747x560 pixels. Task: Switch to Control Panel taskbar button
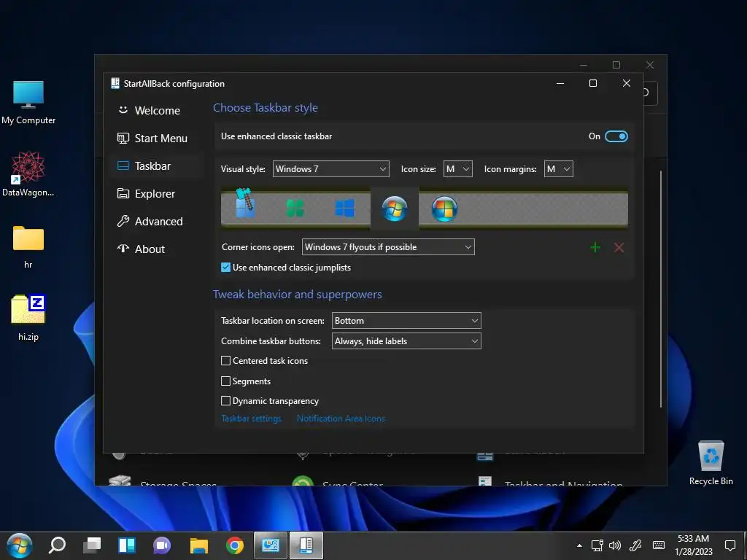click(x=270, y=545)
